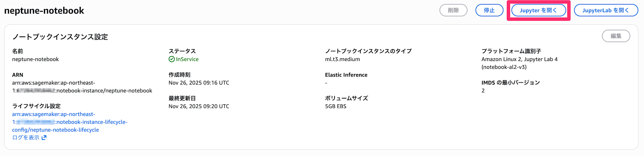Click the 削除 (Delete) button

click(453, 10)
